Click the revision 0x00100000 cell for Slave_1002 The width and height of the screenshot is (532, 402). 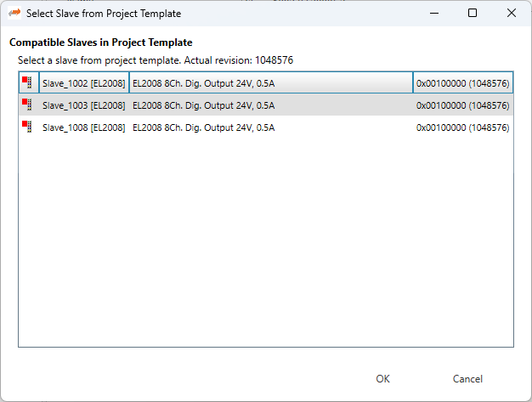[x=462, y=83]
